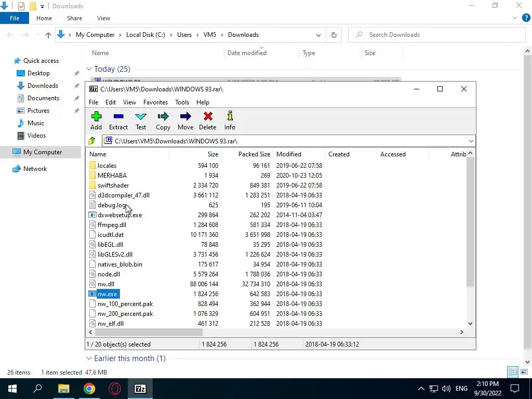Open the 7-Zip Favorites menu

156,102
